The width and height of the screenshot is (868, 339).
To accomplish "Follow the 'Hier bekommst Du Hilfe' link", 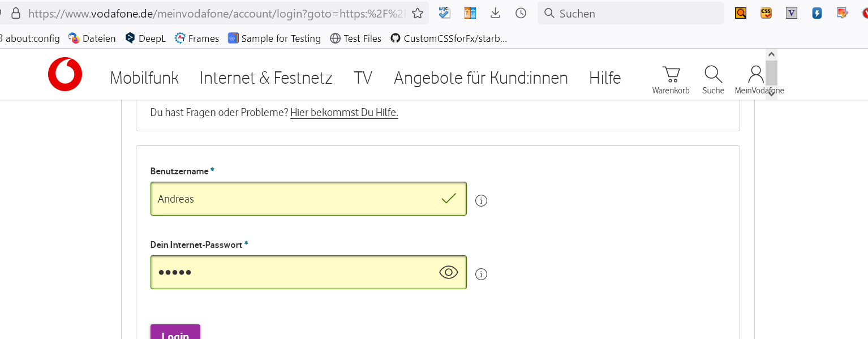I will tap(344, 113).
